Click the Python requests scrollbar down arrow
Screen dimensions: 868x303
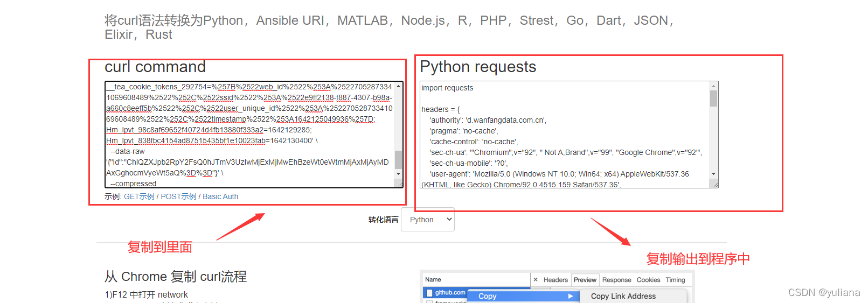[714, 174]
